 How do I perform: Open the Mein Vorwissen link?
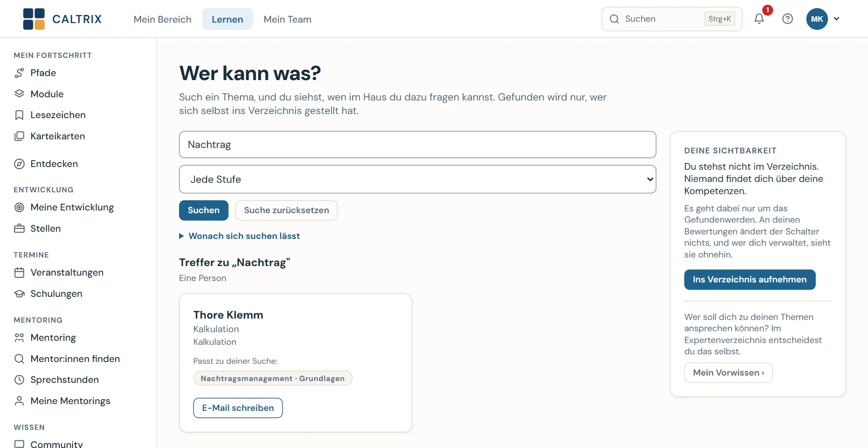[x=728, y=372]
